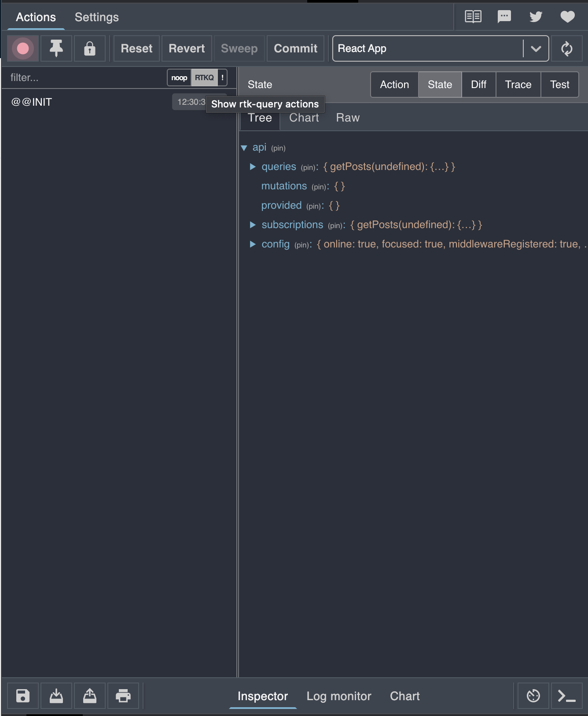This screenshot has height=716, width=588.
Task: Pause recording with the red record button
Action: [x=23, y=48]
